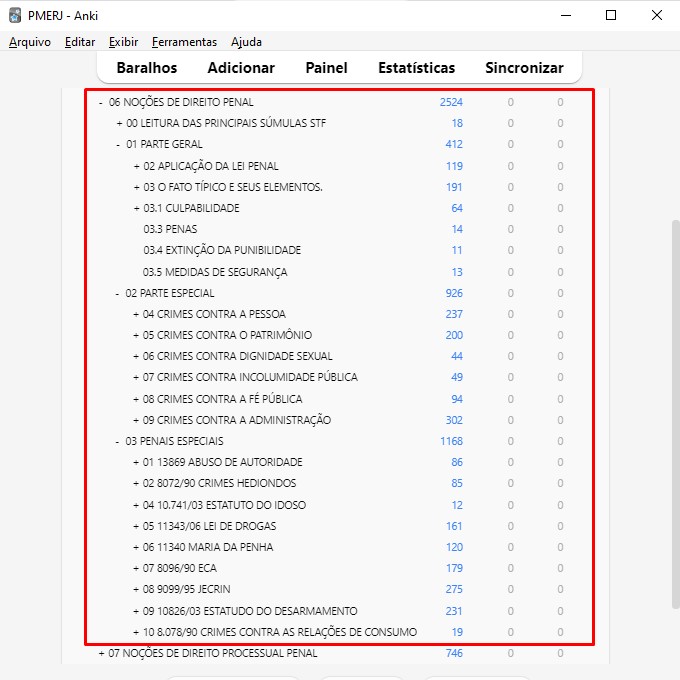Viewport: 680px width, 680px height.
Task: Click Adicionar to add cards
Action: pyautogui.click(x=241, y=68)
